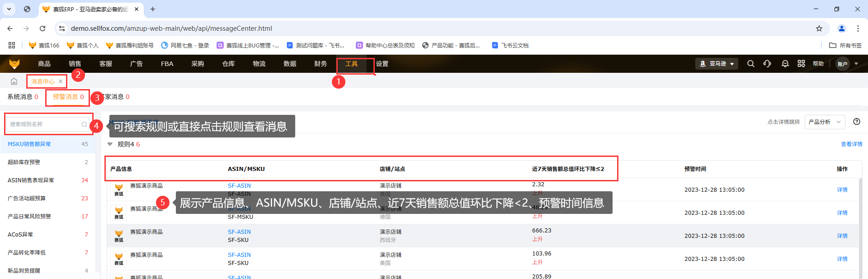
Task: Open 详情 for the 666.23 row
Action: [842, 236]
